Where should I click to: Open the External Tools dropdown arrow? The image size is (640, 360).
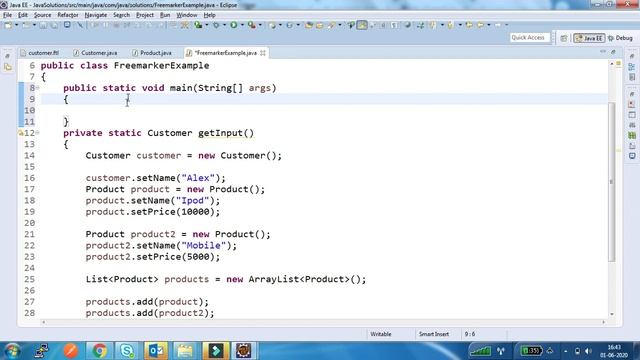tap(260, 25)
